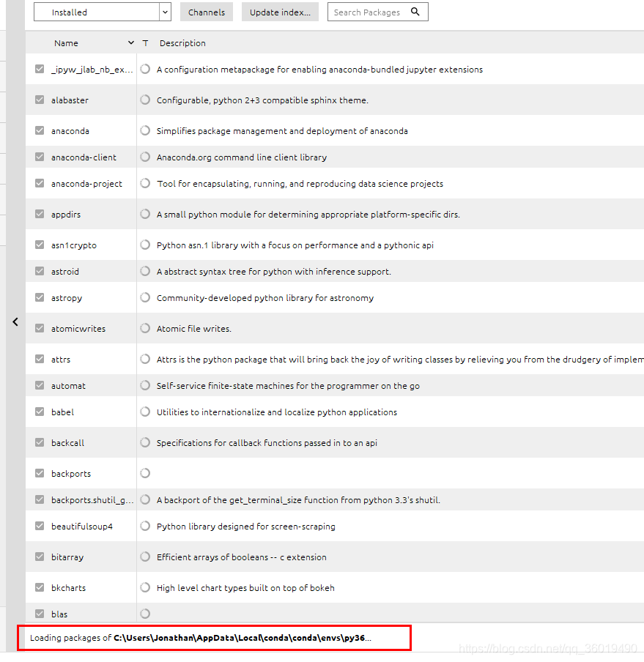Uncheck the alabaster package checkbox
644x662 pixels.
(40, 100)
